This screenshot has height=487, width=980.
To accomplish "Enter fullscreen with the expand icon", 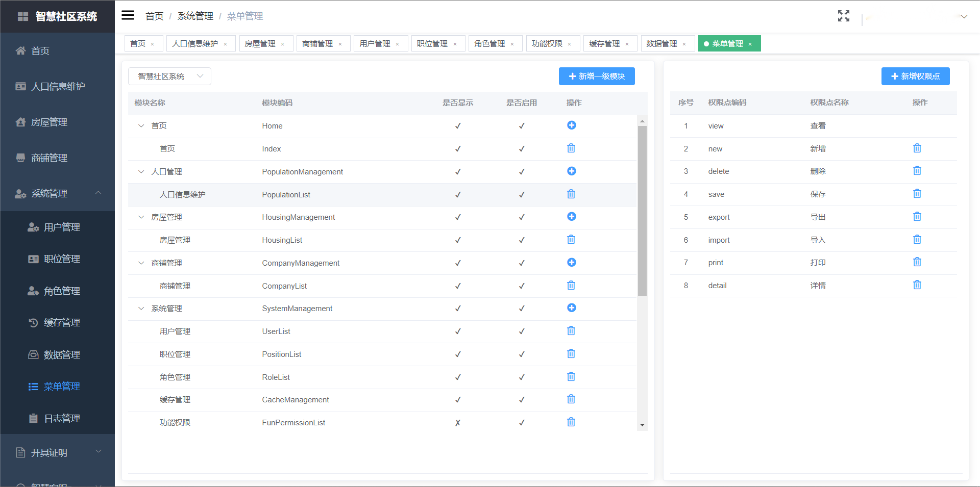I will 844,16.
